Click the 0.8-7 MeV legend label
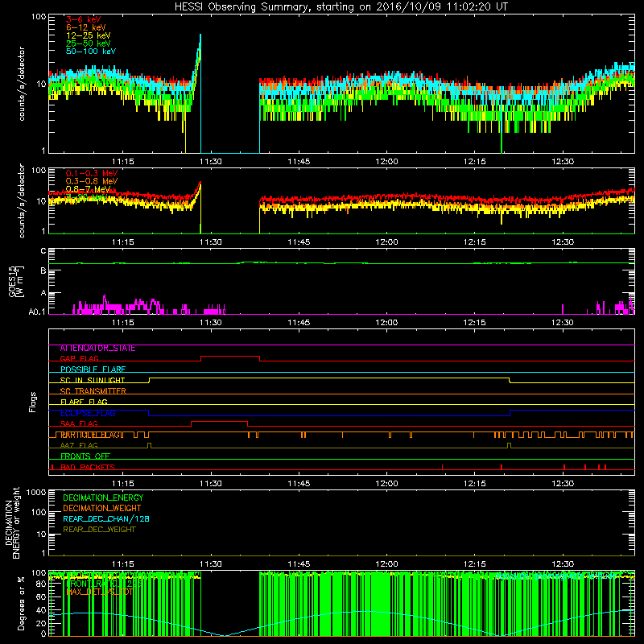 click(x=88, y=189)
